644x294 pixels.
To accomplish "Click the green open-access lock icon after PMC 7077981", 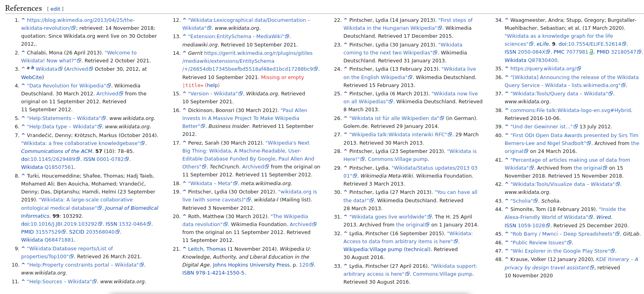I will tap(592, 52).
